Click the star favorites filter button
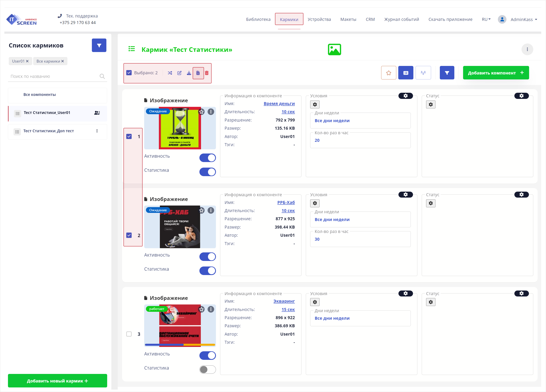Image resolution: width=546 pixels, height=392 pixels. [388, 73]
